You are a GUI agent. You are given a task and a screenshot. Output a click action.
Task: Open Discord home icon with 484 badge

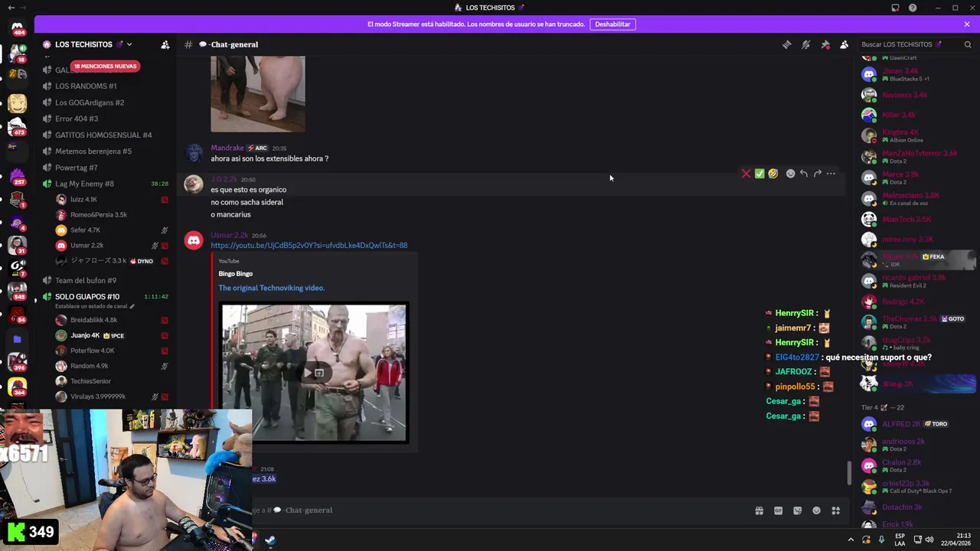click(x=17, y=28)
